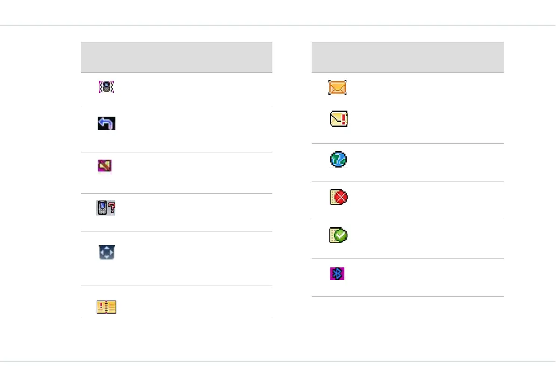Open the yellow open-book list icon
This screenshot has width=556, height=392.
[107, 307]
